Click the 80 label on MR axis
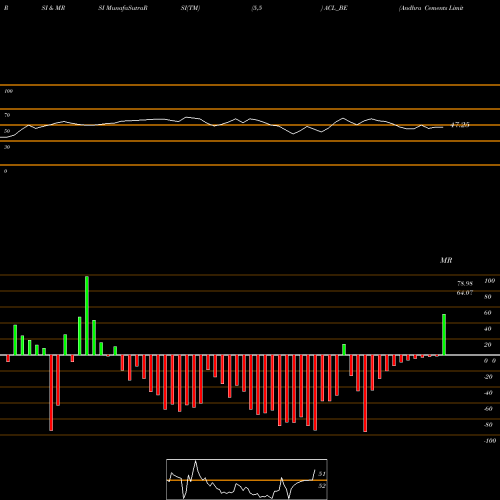This screenshot has height=500, width=500. coord(488,297)
